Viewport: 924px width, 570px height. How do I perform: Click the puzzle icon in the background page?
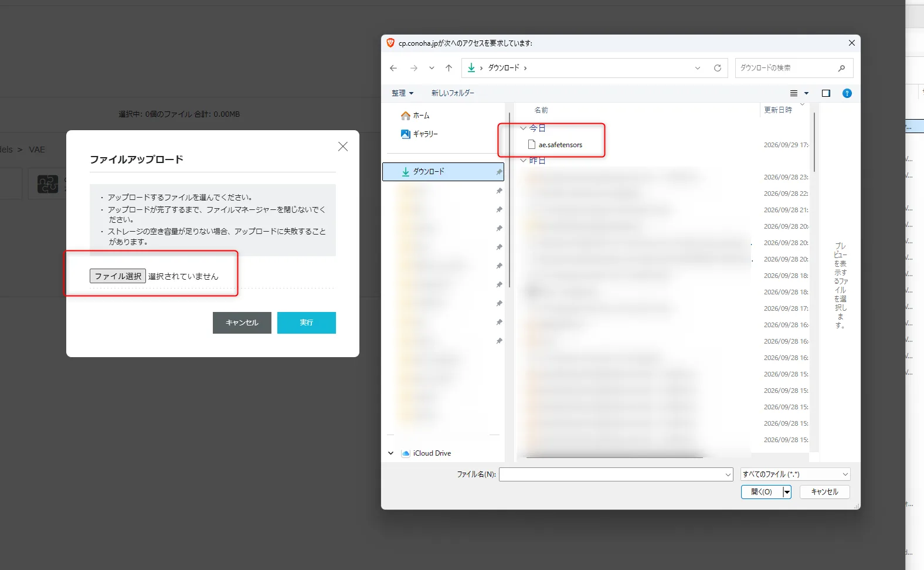[47, 184]
